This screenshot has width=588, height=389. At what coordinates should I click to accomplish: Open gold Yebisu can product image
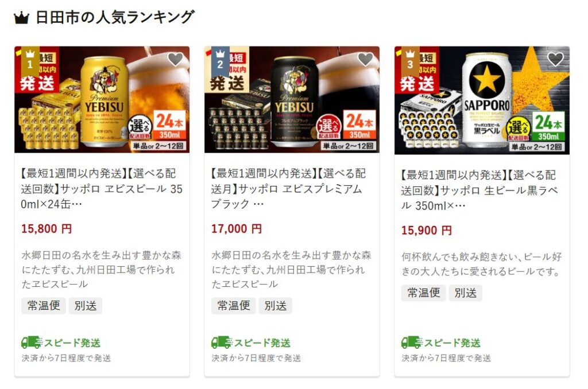102,100
